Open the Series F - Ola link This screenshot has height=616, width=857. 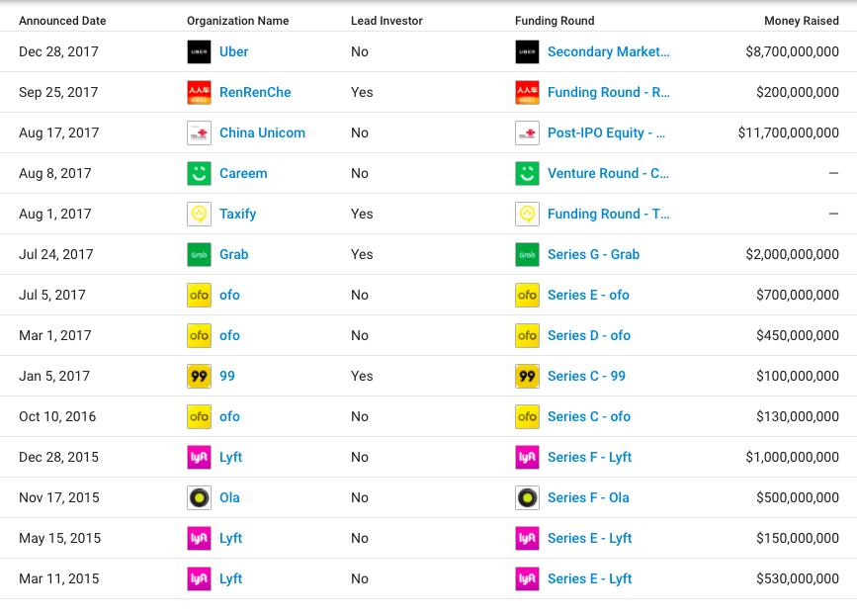coord(588,497)
